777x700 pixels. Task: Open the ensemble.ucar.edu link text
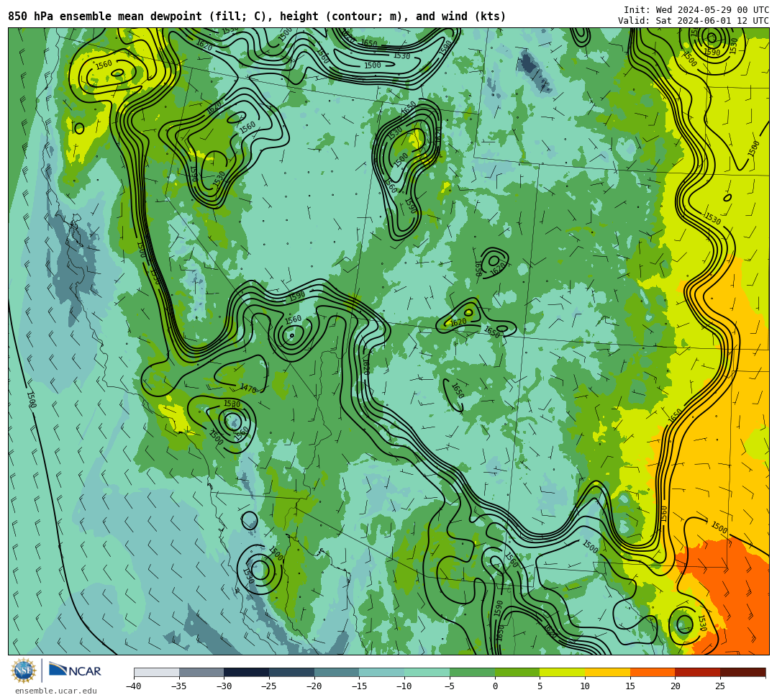pos(55,691)
